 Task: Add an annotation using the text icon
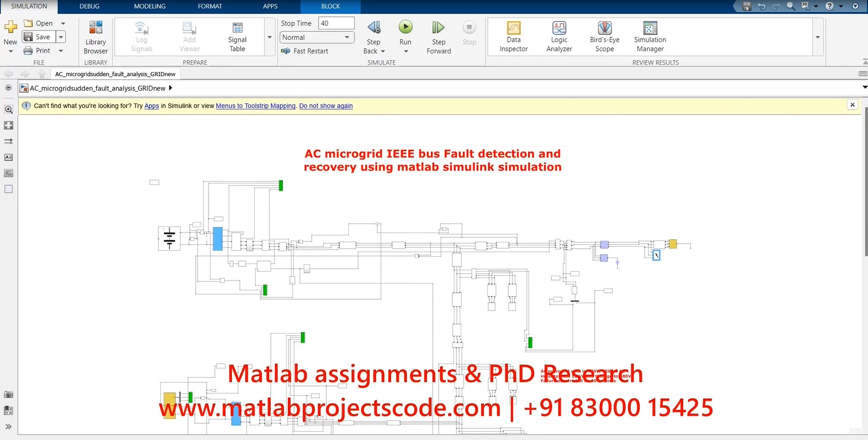[8, 157]
